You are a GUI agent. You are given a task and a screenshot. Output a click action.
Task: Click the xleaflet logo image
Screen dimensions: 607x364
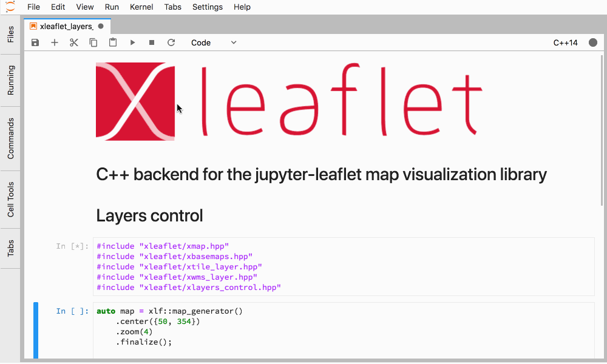289,101
